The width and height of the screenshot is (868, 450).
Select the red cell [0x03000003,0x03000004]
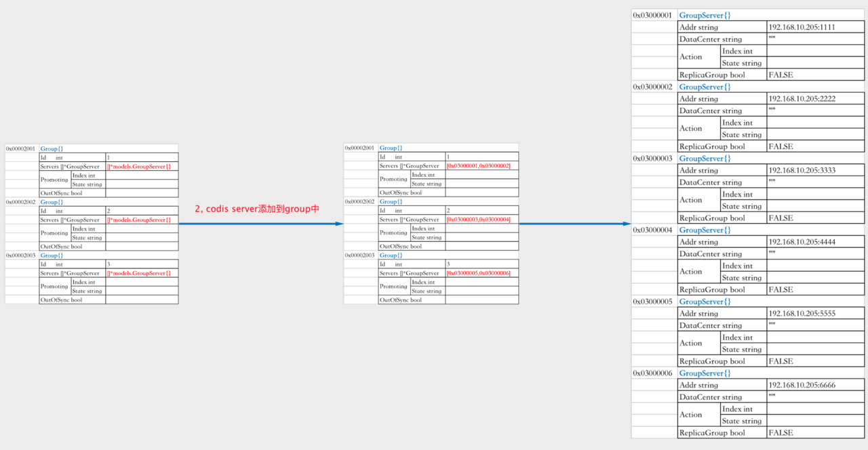coord(478,220)
